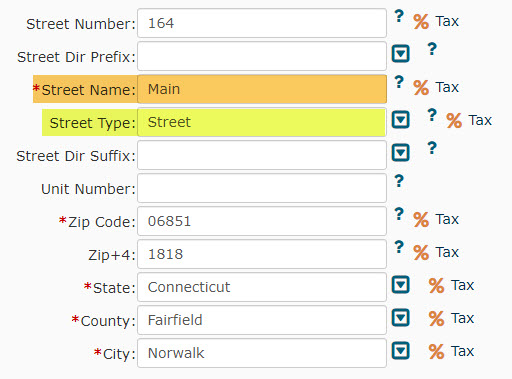
Task: Open the Street Dir Prefix dropdown arrow
Action: (x=400, y=53)
